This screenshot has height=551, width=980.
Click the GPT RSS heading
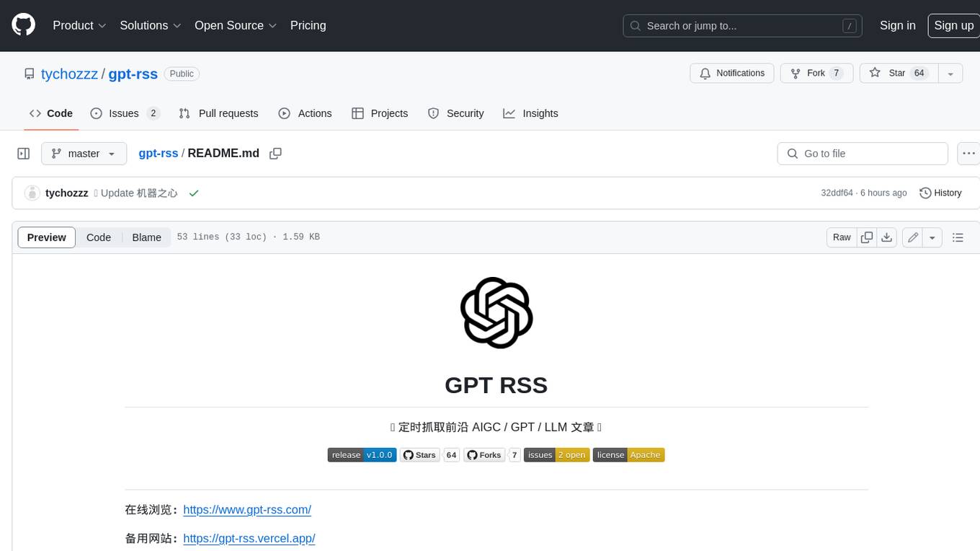(x=496, y=385)
